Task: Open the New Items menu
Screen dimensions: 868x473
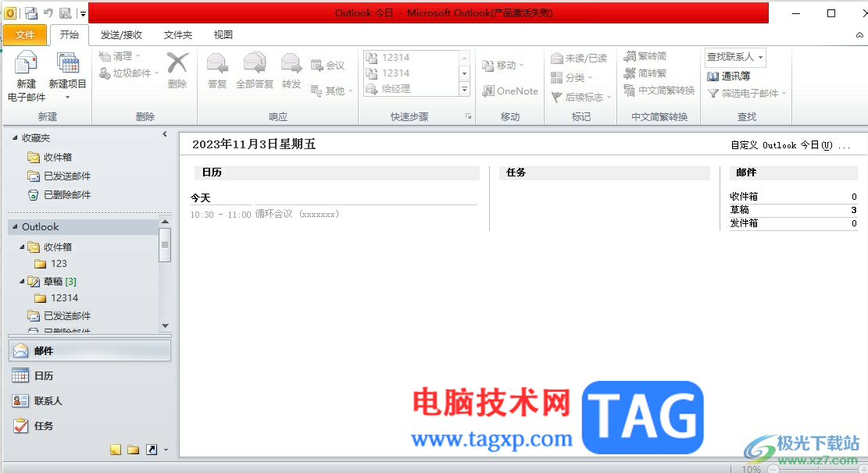Action: click(x=67, y=76)
